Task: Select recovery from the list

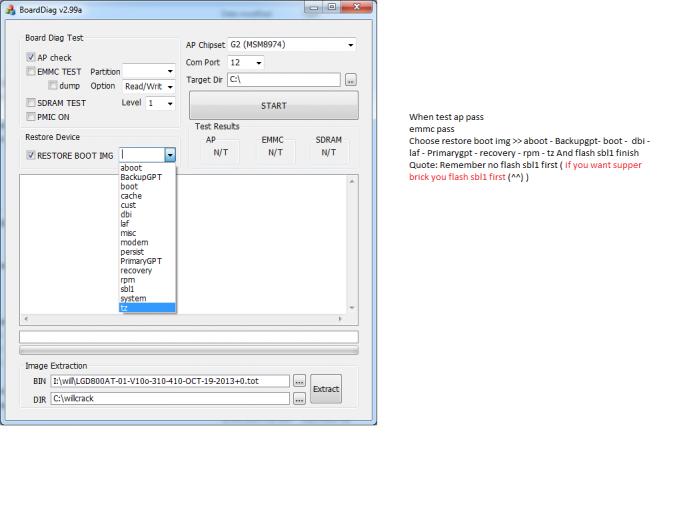Action: click(x=148, y=270)
